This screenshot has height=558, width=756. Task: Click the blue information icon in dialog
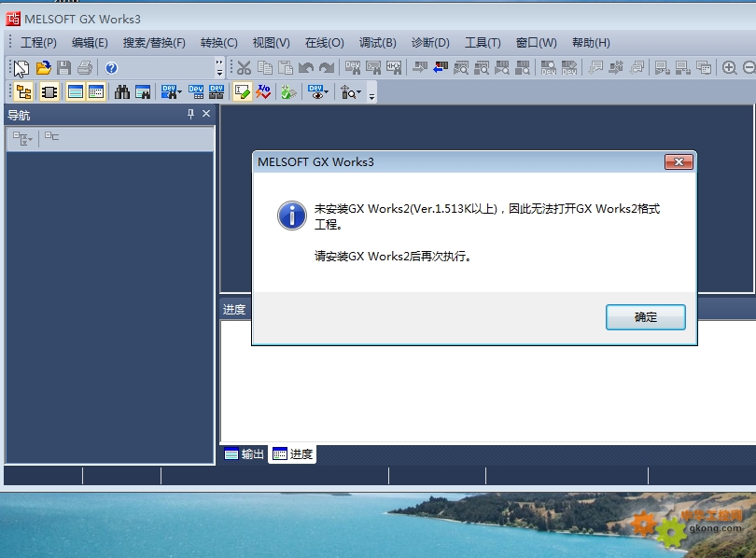pyautogui.click(x=292, y=216)
